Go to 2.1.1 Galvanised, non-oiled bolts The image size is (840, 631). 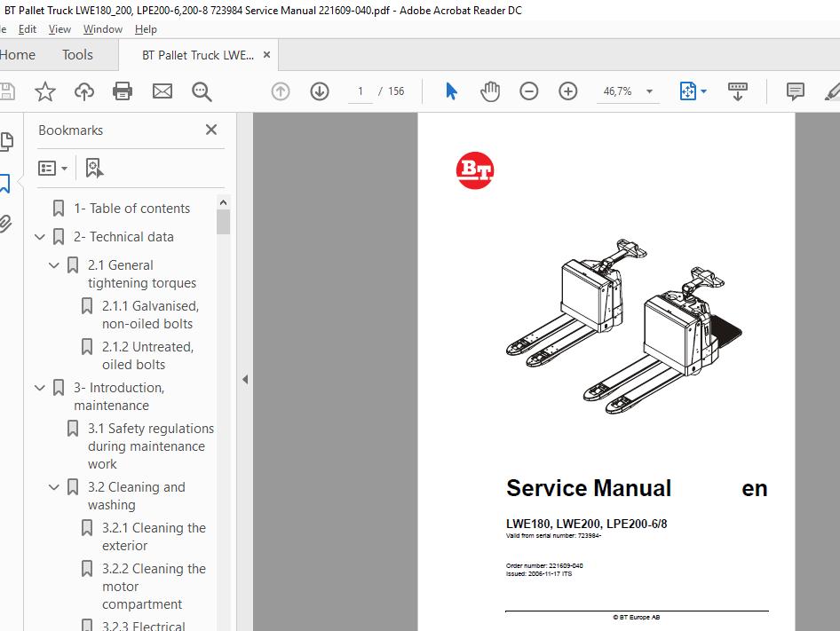151,314
